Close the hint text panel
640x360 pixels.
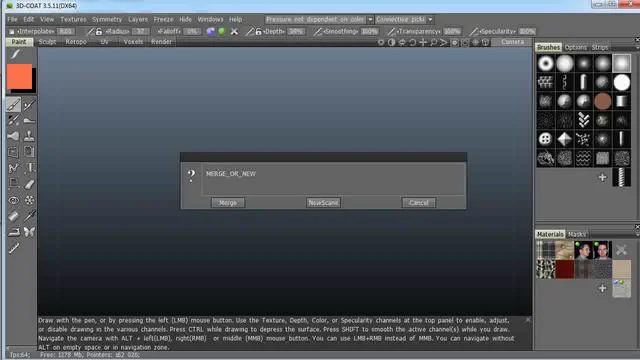click(528, 320)
